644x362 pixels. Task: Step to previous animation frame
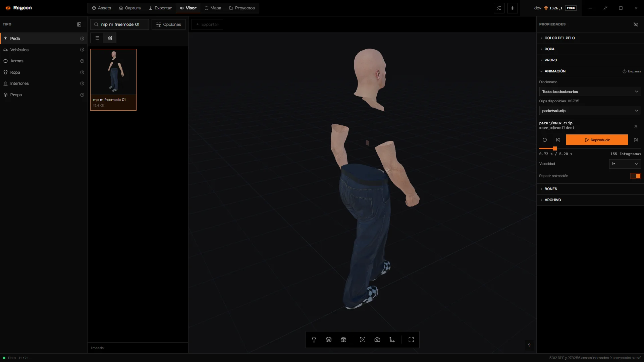(x=558, y=140)
